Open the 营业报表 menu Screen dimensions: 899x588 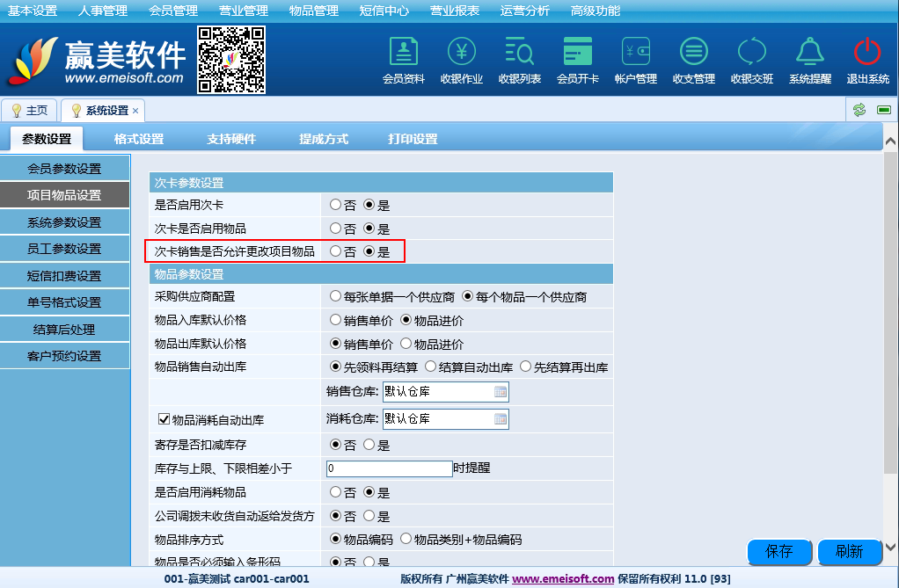pyautogui.click(x=455, y=11)
